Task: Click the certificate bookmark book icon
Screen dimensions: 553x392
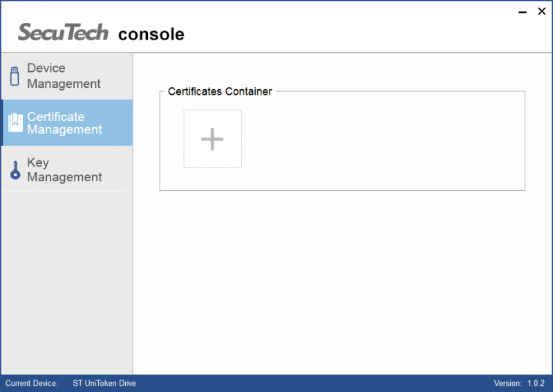Action: tap(15, 123)
